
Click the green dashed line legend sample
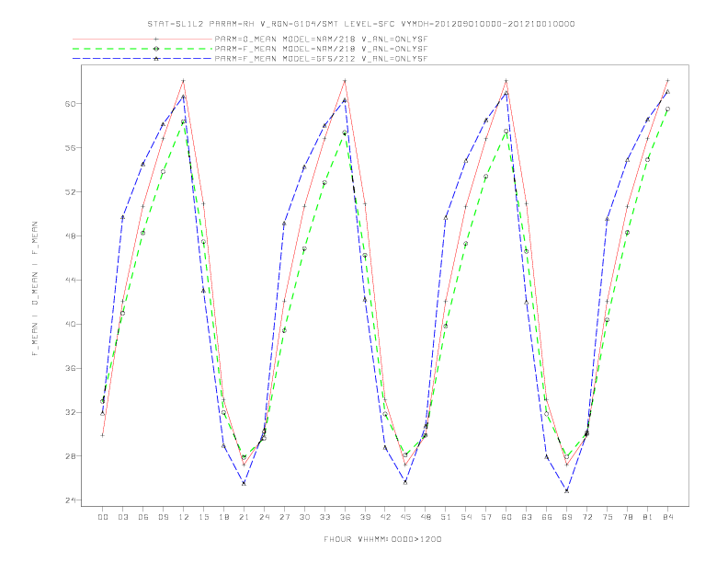pos(142,49)
